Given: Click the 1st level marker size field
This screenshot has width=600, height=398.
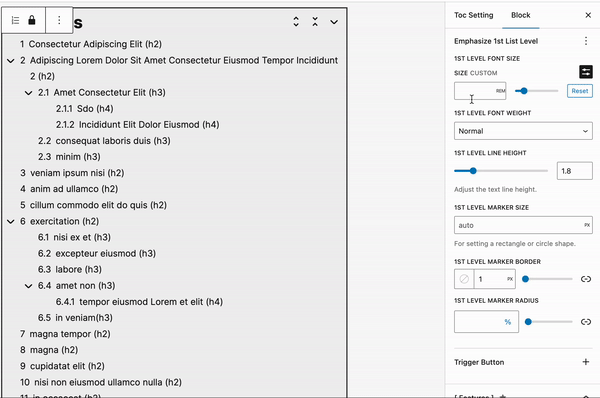Looking at the screenshot, I should [x=523, y=225].
